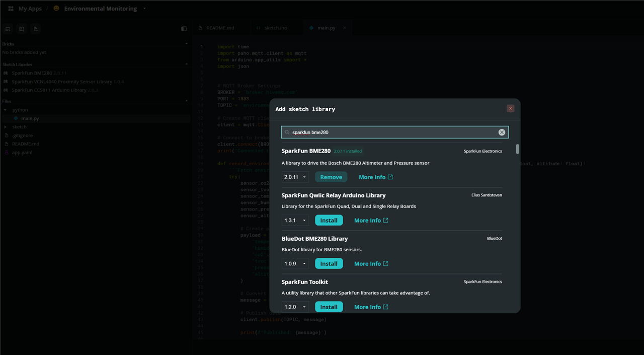
Task: Install the SparkFun Toolkit library
Action: (329, 307)
